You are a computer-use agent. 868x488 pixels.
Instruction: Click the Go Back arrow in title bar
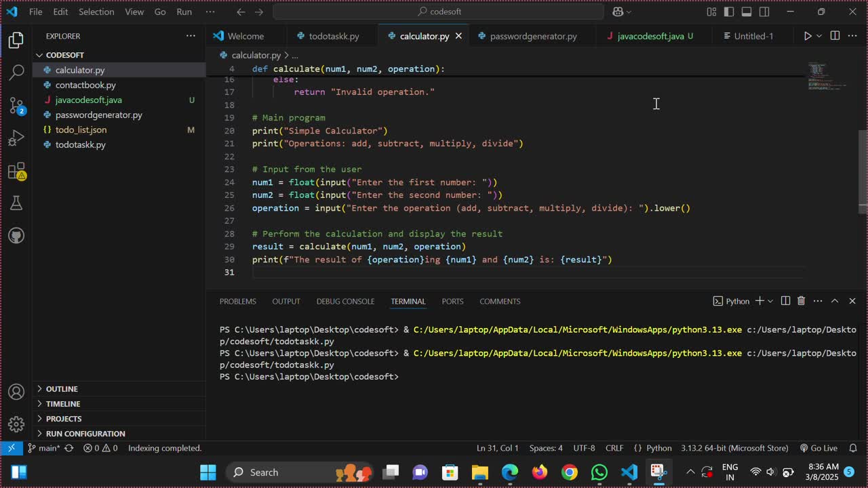click(241, 12)
